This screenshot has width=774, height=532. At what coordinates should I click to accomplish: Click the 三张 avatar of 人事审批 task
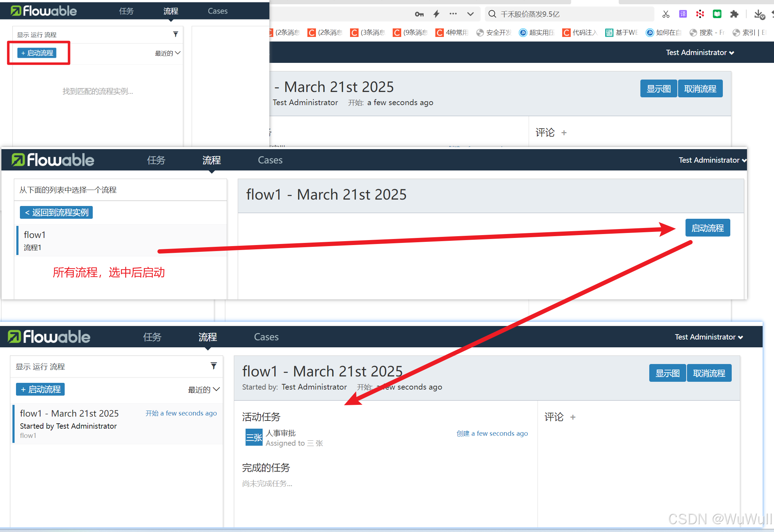click(x=254, y=438)
